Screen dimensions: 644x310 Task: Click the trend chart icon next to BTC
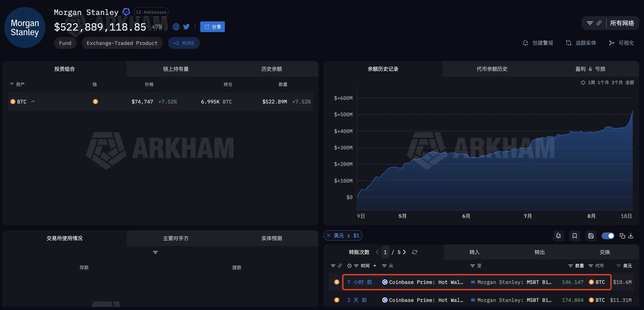click(33, 101)
